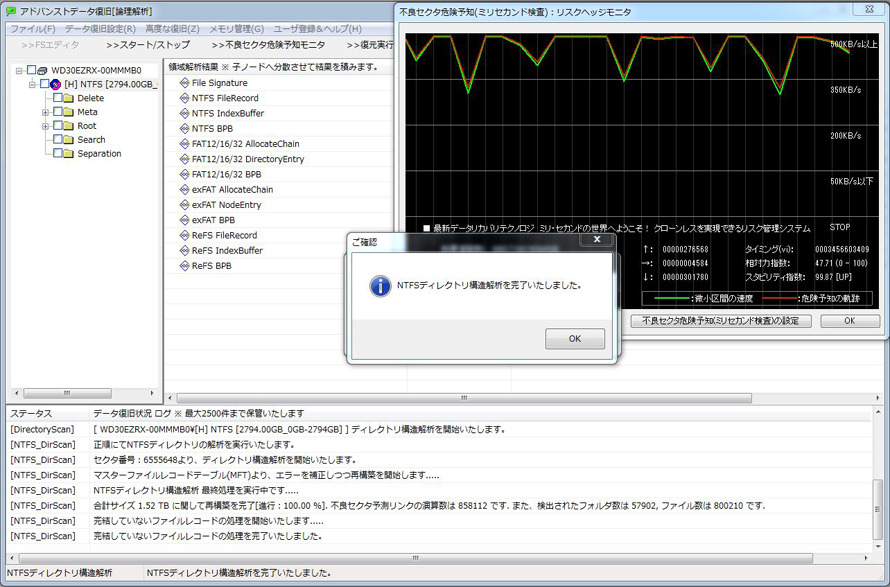Select the [DirectoryScan] log row

[x=439, y=430]
